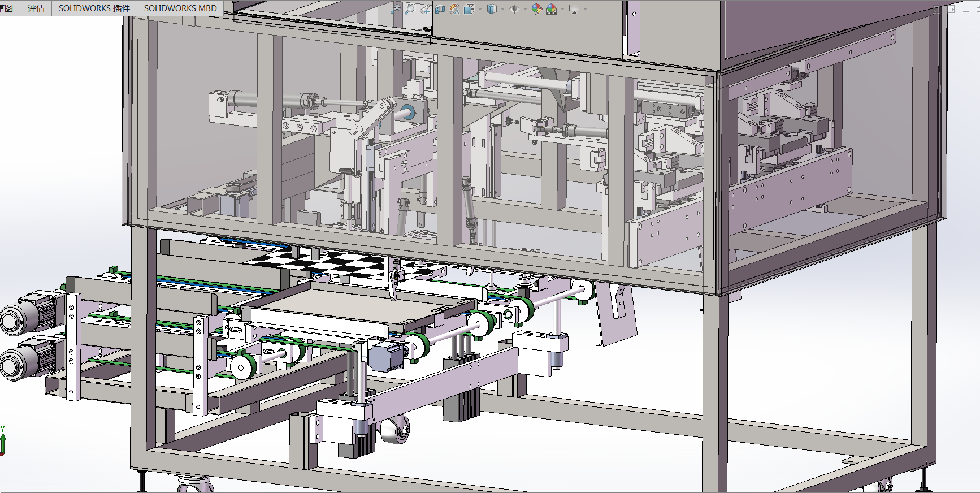Click the Previous View icon
Screen dimensions: 980x493
point(425,9)
